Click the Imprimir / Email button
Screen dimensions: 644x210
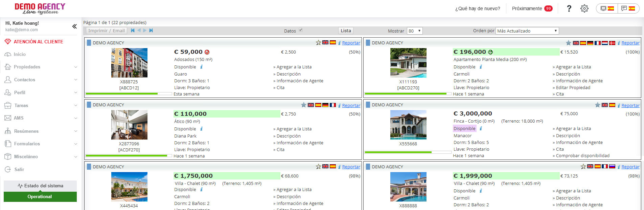(106, 30)
